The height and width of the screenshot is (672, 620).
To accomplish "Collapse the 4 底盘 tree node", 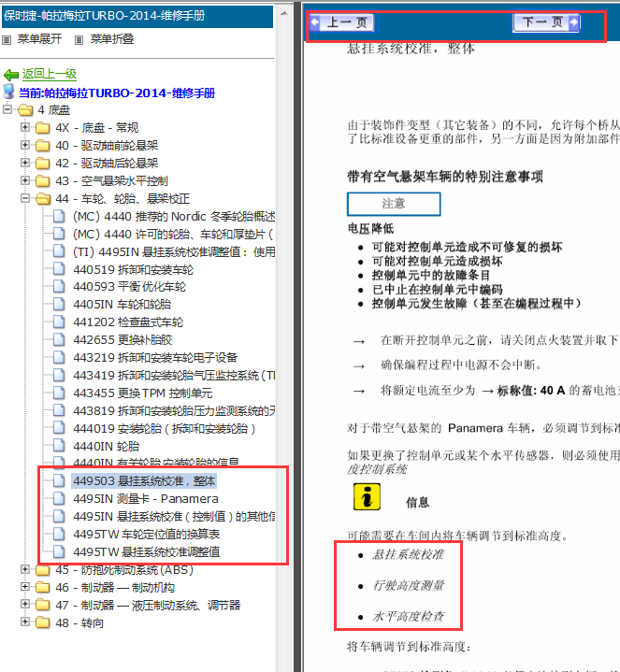I will pyautogui.click(x=7, y=109).
